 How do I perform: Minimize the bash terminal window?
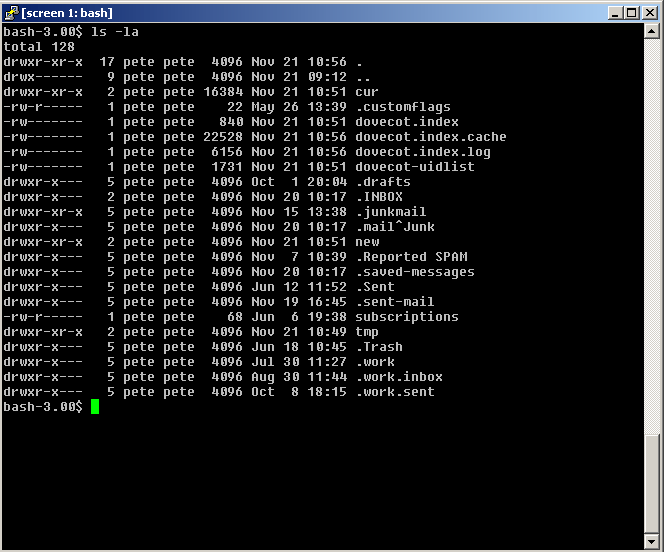click(x=615, y=13)
